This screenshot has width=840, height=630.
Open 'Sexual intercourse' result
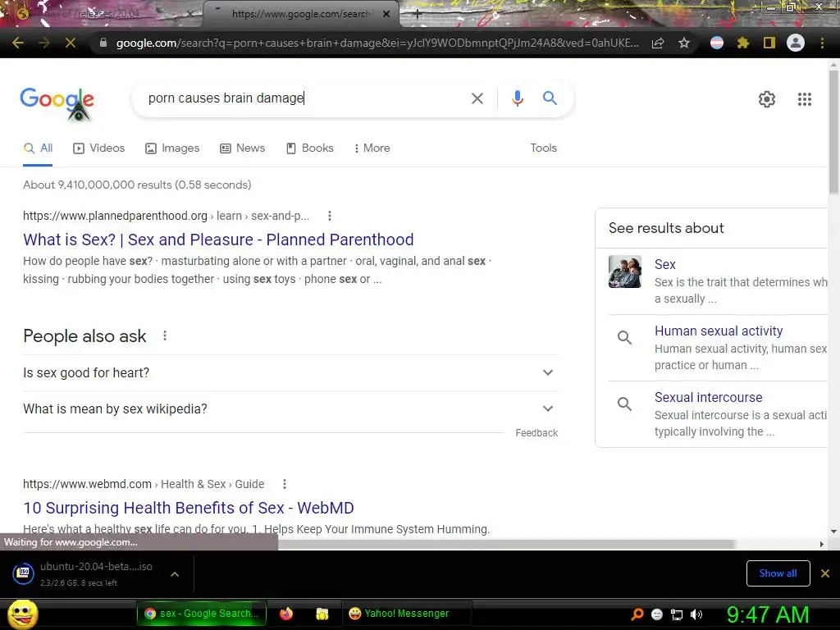click(708, 398)
